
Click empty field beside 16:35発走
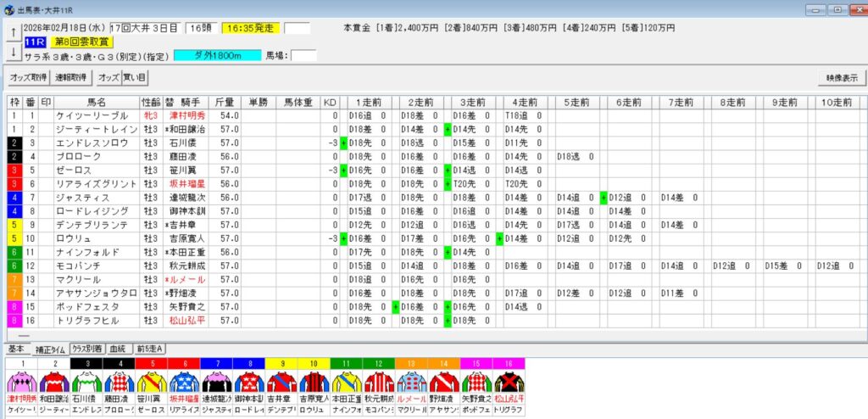297,28
